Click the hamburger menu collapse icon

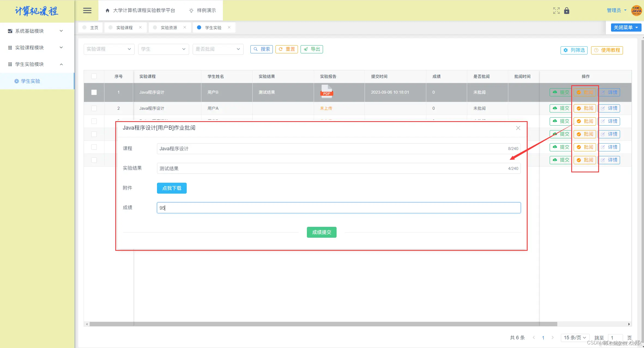(87, 10)
